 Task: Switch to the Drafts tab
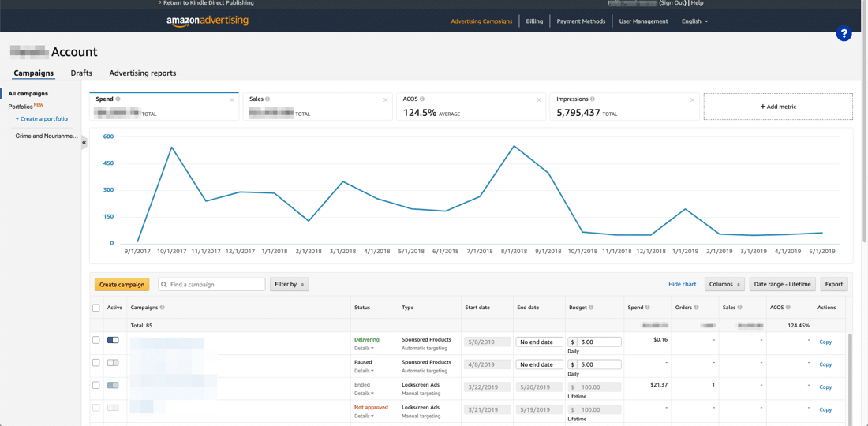point(81,73)
